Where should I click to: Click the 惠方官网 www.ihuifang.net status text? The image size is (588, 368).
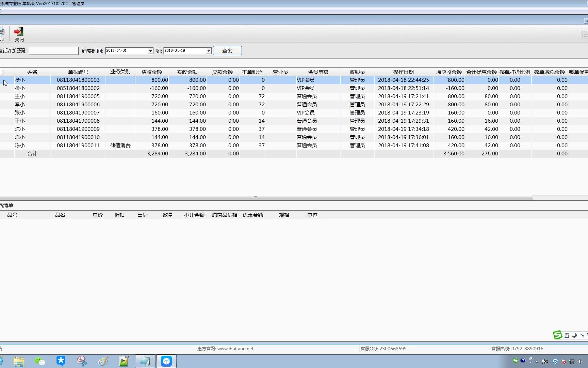[225, 349]
